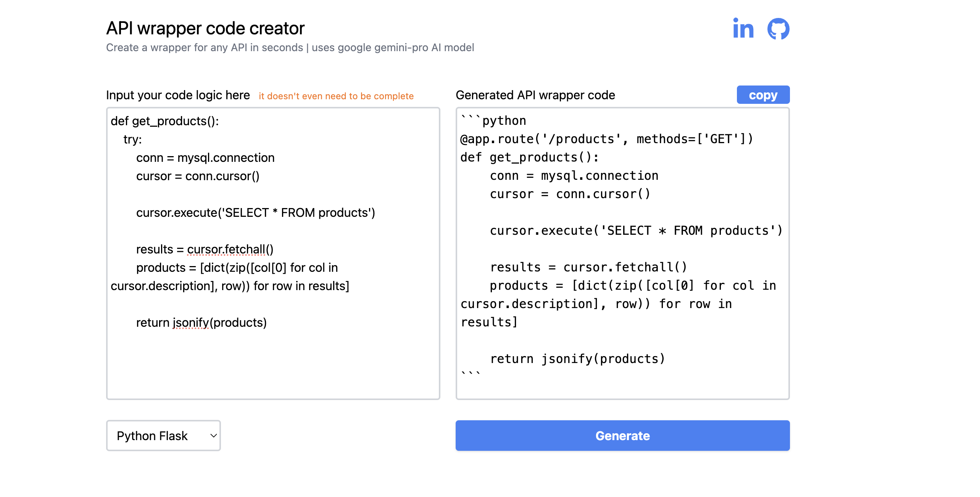This screenshot has height=497, width=980.
Task: Place cursor on cursor.execute line in input
Action: [255, 213]
